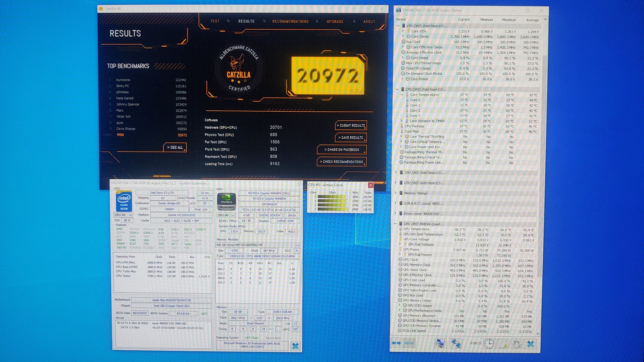Open the CPU #0 selector dropdown
The width and height of the screenshot is (644, 362).
(124, 215)
